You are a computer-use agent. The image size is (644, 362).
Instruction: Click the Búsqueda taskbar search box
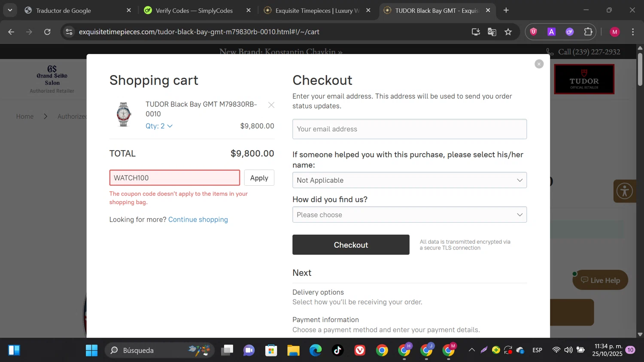(x=159, y=350)
